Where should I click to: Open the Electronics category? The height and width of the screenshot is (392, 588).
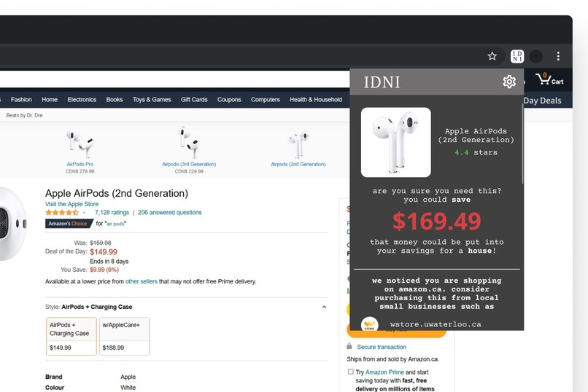tap(82, 100)
